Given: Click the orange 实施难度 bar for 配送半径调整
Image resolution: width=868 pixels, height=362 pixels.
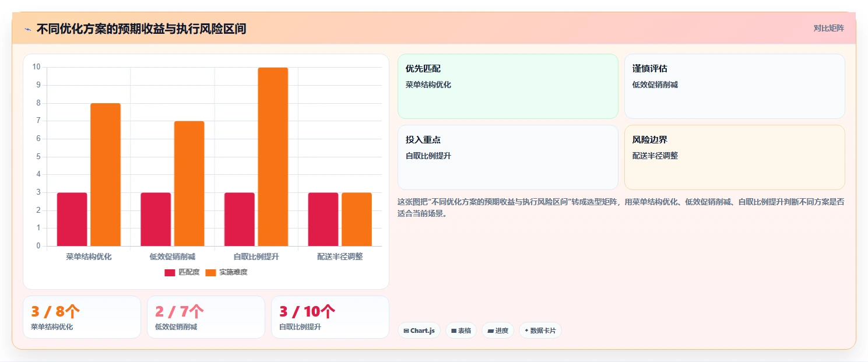Looking at the screenshot, I should tap(357, 219).
